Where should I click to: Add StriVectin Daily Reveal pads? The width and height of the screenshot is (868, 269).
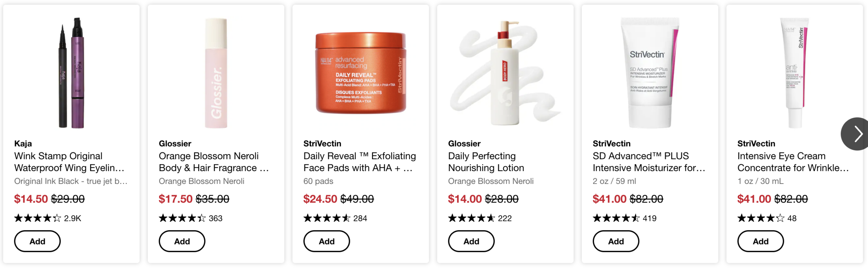pos(327,241)
